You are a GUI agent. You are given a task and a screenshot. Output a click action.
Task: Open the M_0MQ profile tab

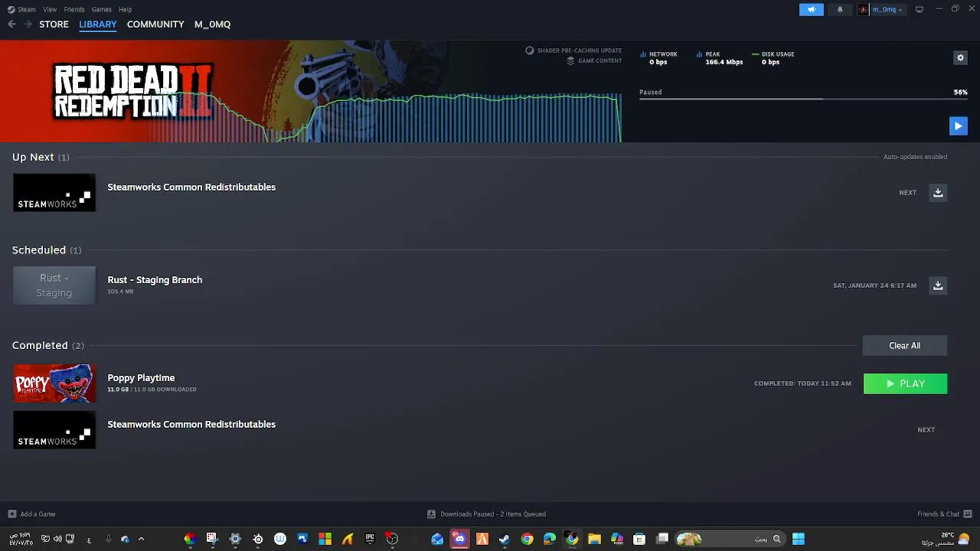tap(212, 24)
